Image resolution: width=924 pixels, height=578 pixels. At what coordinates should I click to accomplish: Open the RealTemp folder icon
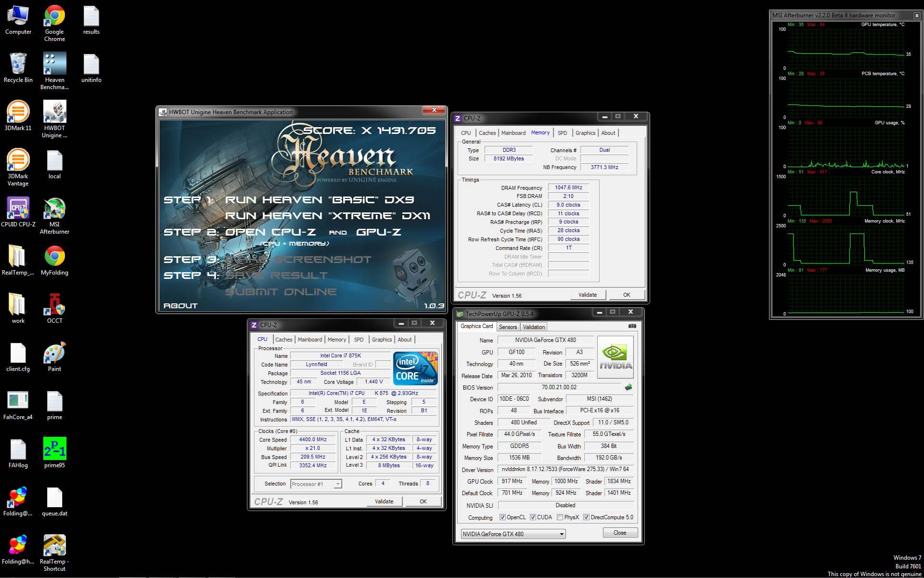pyautogui.click(x=18, y=261)
